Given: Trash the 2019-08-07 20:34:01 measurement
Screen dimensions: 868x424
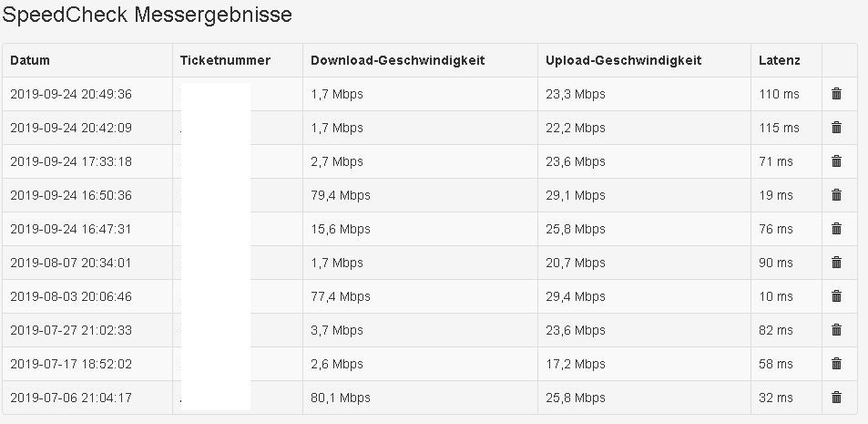Looking at the screenshot, I should pyautogui.click(x=836, y=263).
